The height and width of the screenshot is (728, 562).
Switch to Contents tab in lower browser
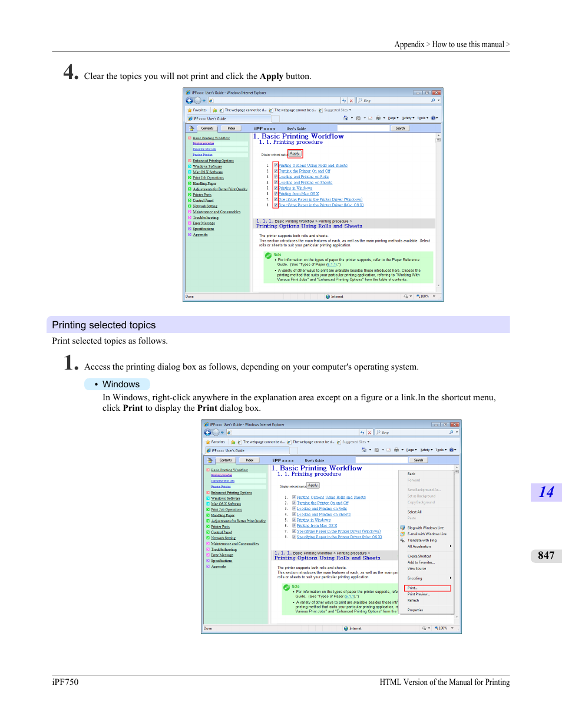[x=226, y=460]
